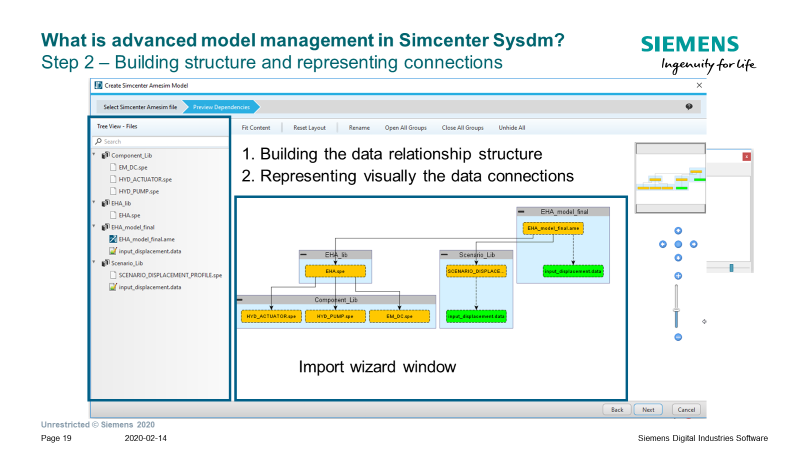This screenshot has height=450, width=800.
Task: Click green input_displacement.data node in EHA_model_final group
Action: tap(573, 271)
